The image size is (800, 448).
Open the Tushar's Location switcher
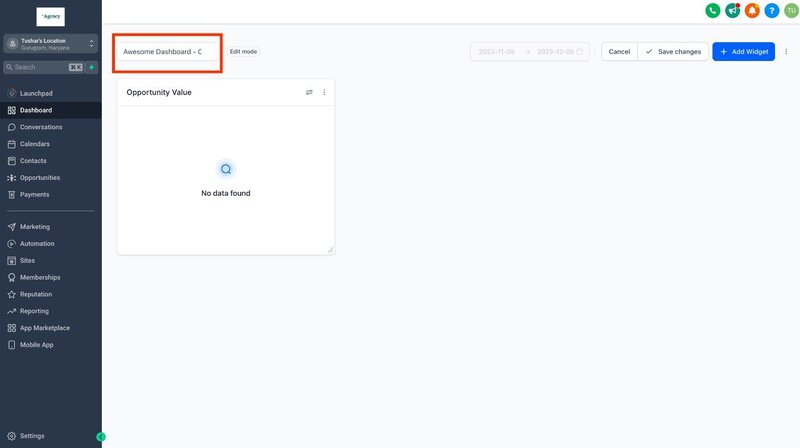[x=51, y=44]
